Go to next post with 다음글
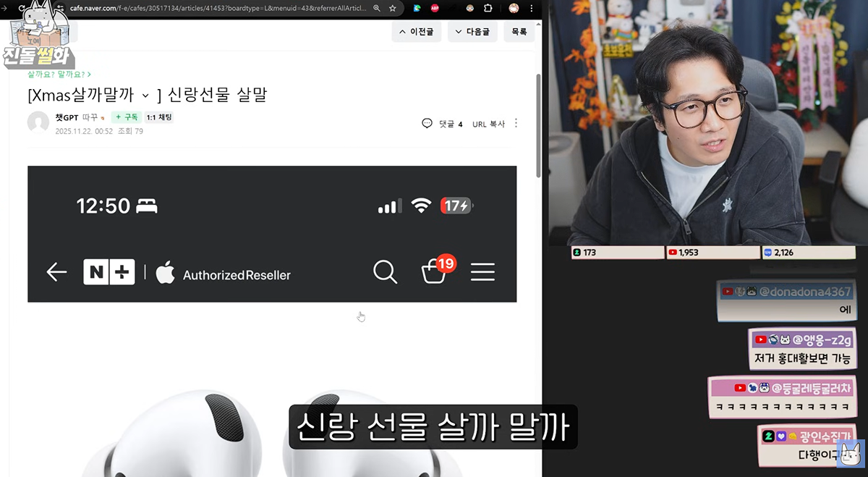 coord(472,32)
